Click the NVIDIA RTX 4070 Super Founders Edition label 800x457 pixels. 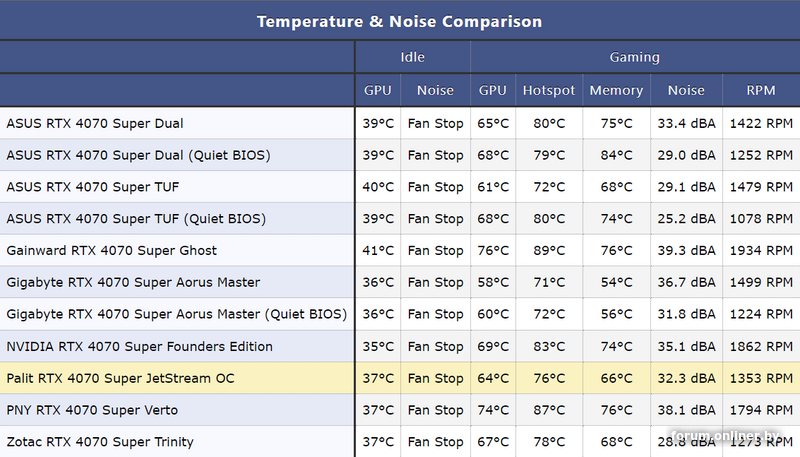point(139,346)
